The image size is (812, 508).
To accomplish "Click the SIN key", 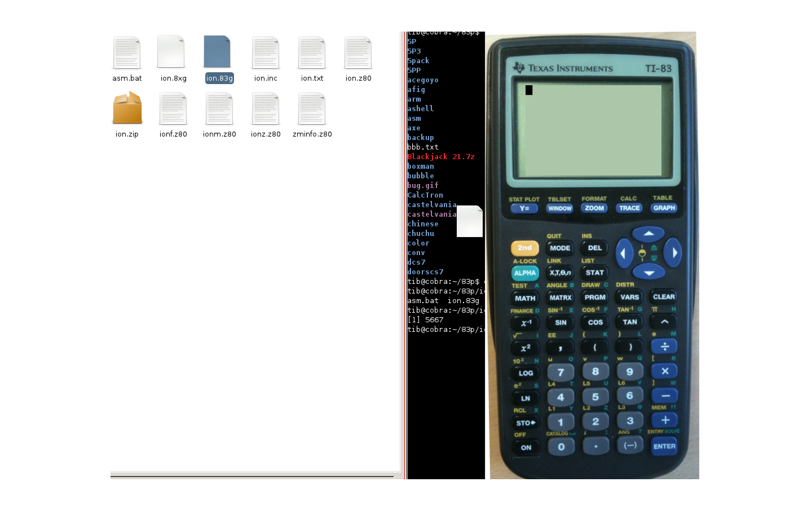I will point(561,322).
